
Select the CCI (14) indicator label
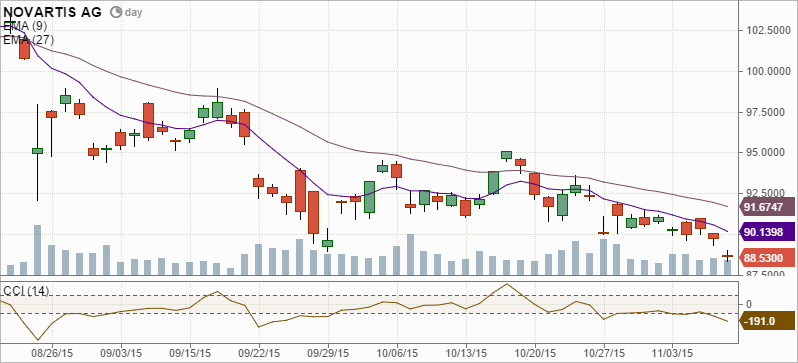pyautogui.click(x=26, y=291)
